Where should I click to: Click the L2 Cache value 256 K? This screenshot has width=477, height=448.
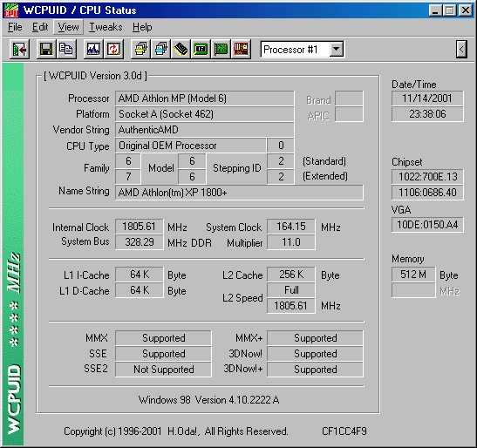click(291, 275)
